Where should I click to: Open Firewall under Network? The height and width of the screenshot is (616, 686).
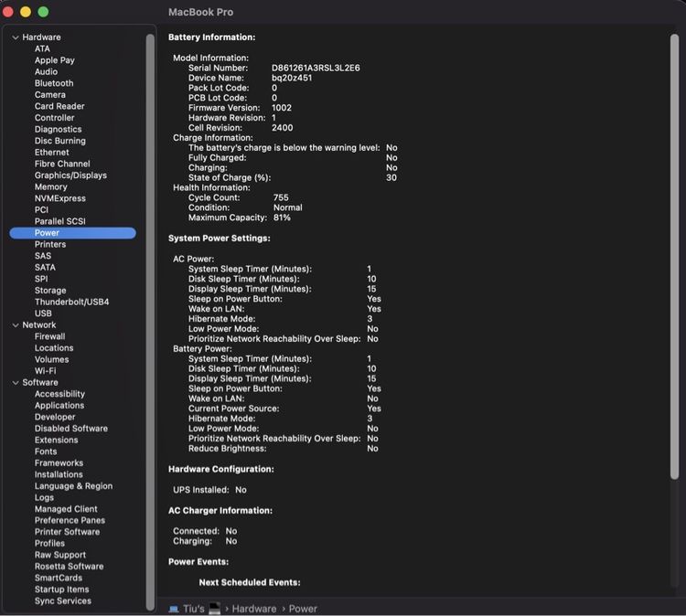pos(49,336)
